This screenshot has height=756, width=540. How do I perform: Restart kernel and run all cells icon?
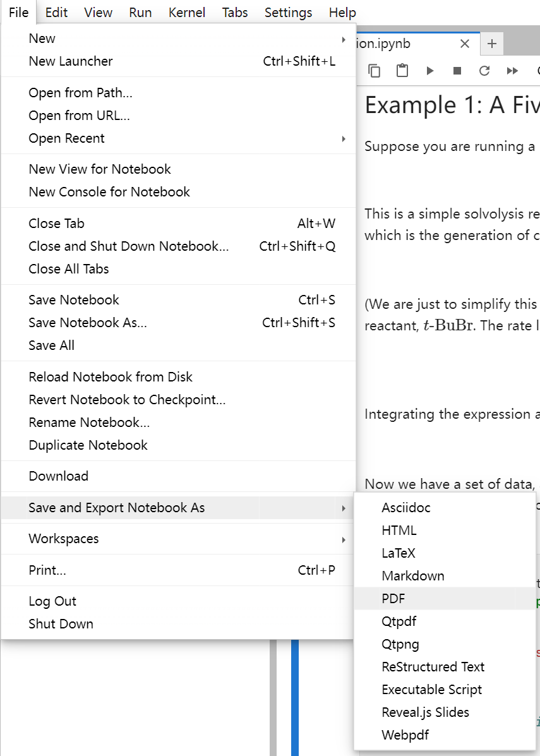coord(512,71)
